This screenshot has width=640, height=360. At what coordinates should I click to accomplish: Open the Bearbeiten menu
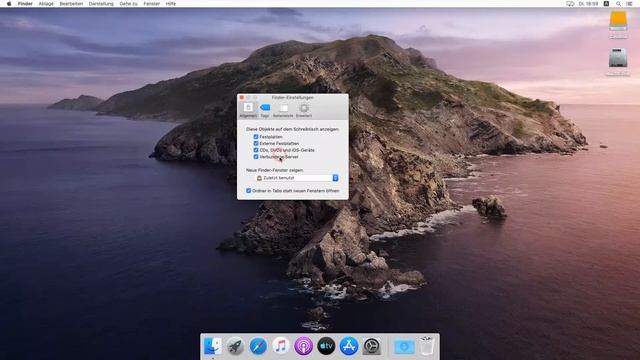pos(71,4)
